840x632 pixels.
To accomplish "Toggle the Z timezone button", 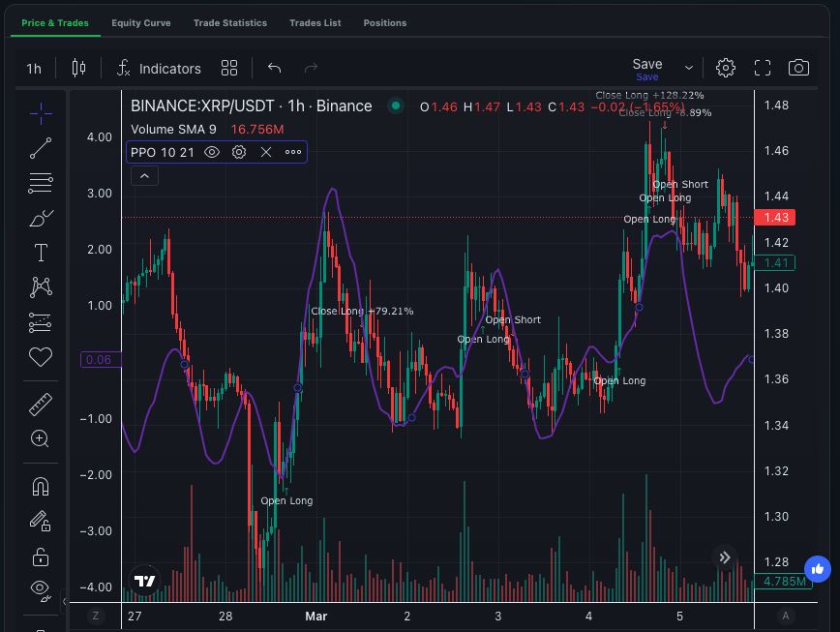I will [x=96, y=616].
